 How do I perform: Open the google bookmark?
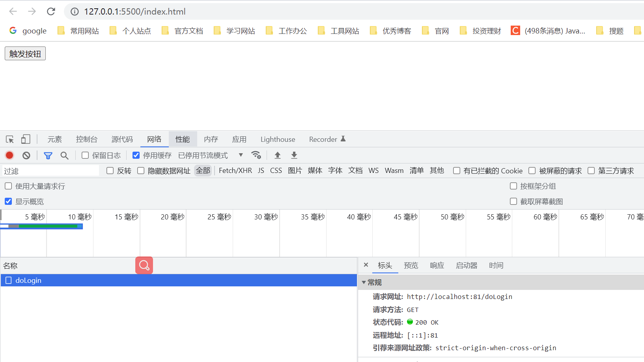28,31
